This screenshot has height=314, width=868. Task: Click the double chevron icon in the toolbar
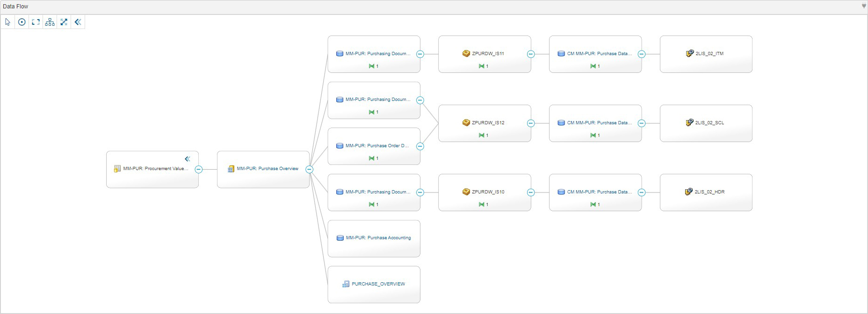(x=78, y=22)
